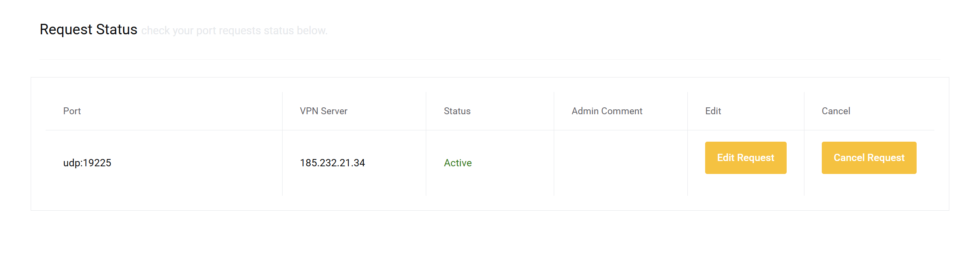Select the VPN Server column header
Image resolution: width=980 pixels, height=268 pixels.
pyautogui.click(x=323, y=111)
